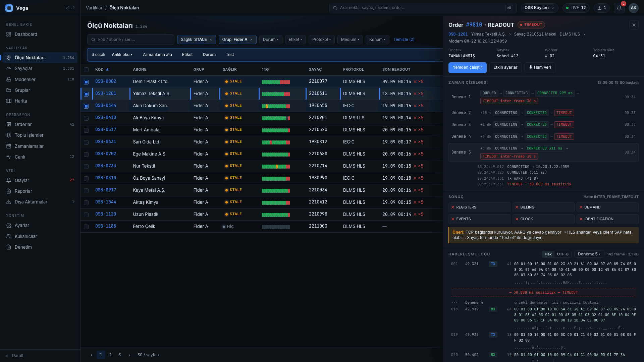Toggle the select-all header checkbox
The height and width of the screenshot is (362, 644).
86,70
